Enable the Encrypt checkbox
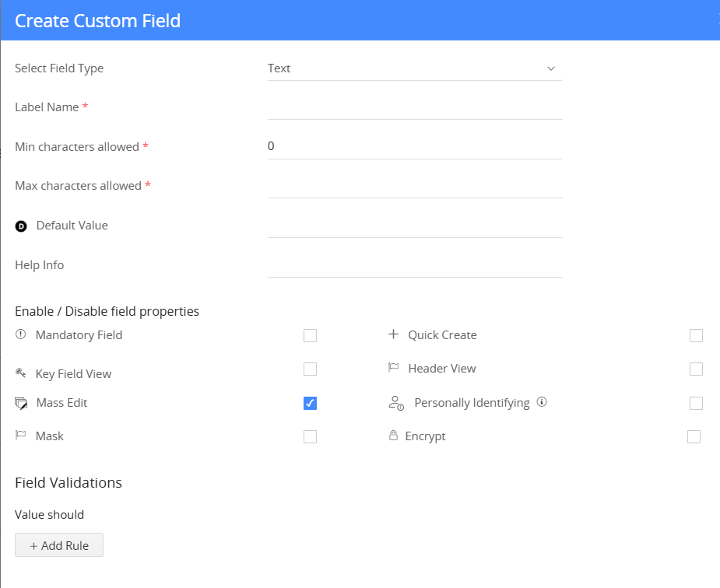720x588 pixels. pos(694,437)
